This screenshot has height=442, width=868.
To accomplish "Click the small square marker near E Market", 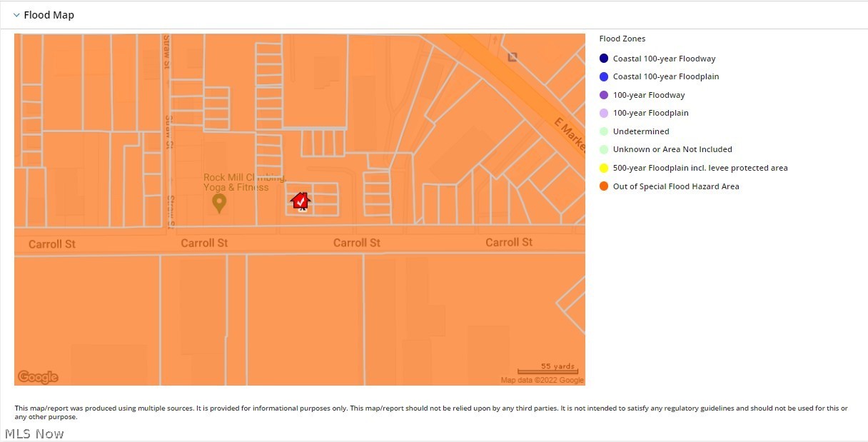I will pos(512,57).
